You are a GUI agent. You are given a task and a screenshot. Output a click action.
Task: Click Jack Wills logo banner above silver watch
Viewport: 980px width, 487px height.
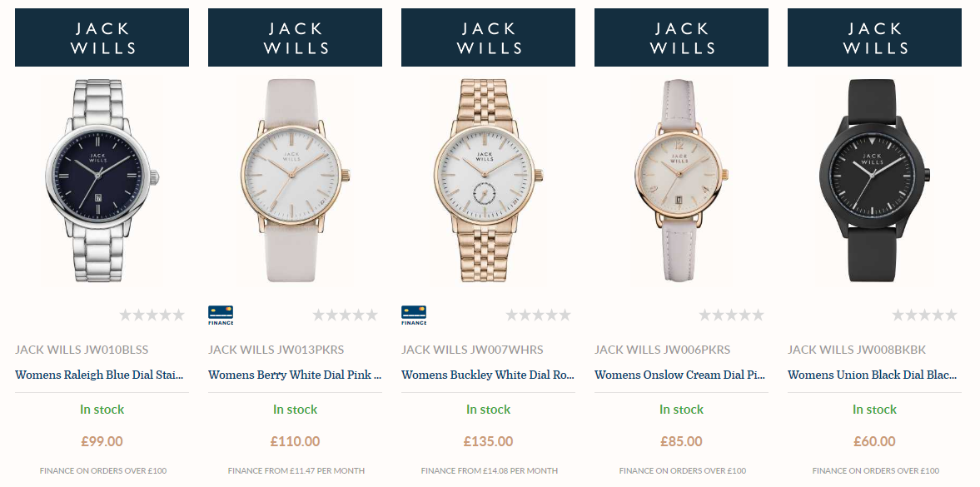[x=102, y=37]
